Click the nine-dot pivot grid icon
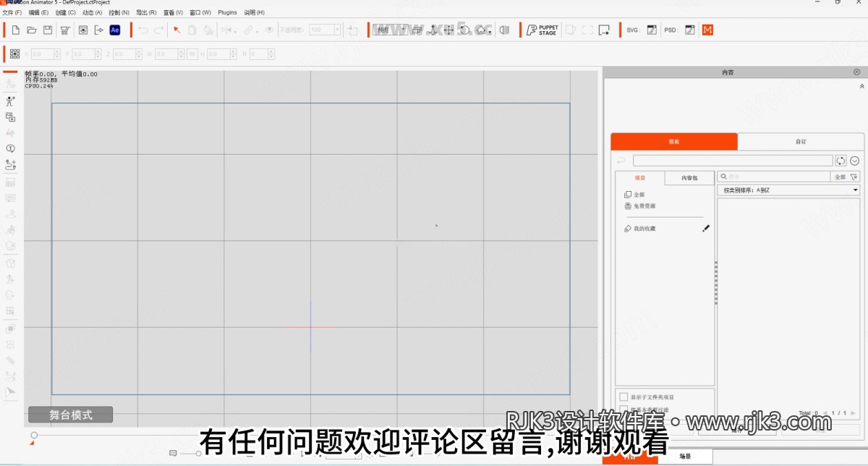Screen dimensions: 868x466 14,54
